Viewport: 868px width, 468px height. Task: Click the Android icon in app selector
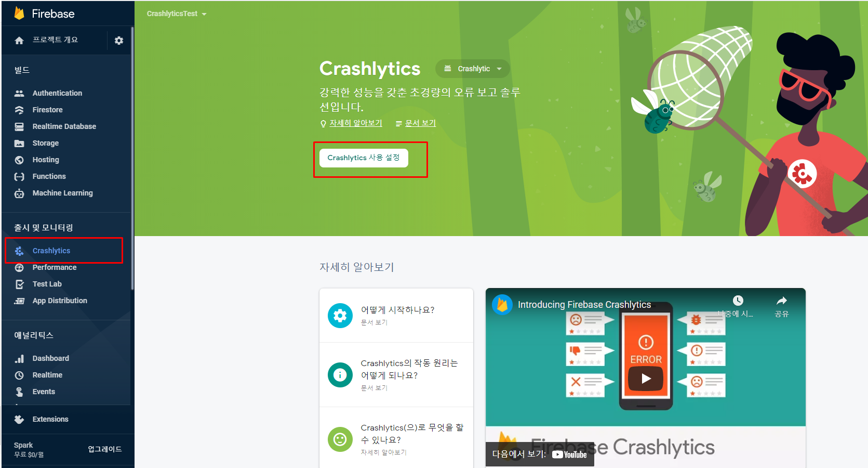[x=448, y=69]
